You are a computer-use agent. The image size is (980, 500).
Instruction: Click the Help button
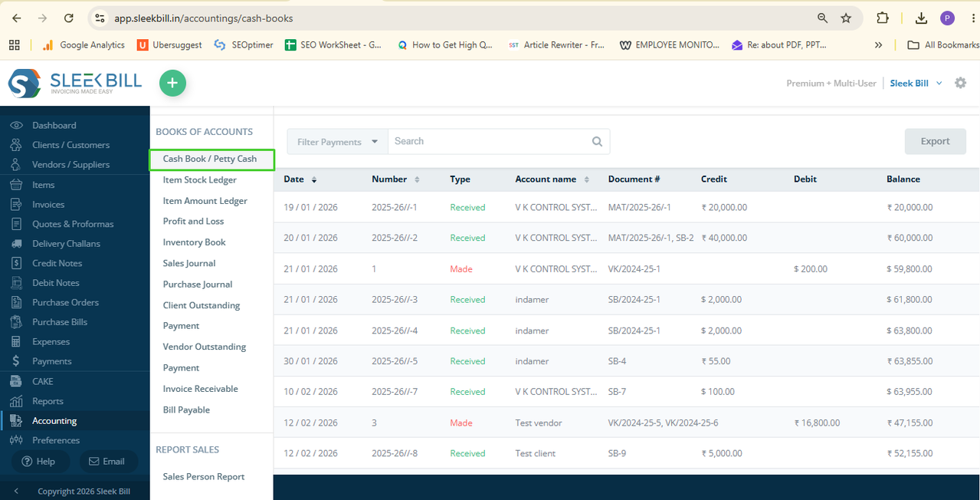pos(40,461)
